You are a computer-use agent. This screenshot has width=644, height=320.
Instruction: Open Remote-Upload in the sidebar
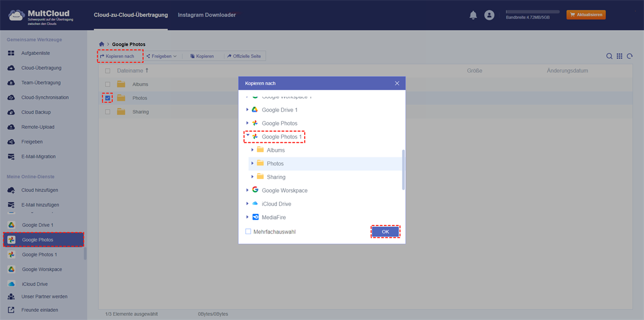click(38, 127)
